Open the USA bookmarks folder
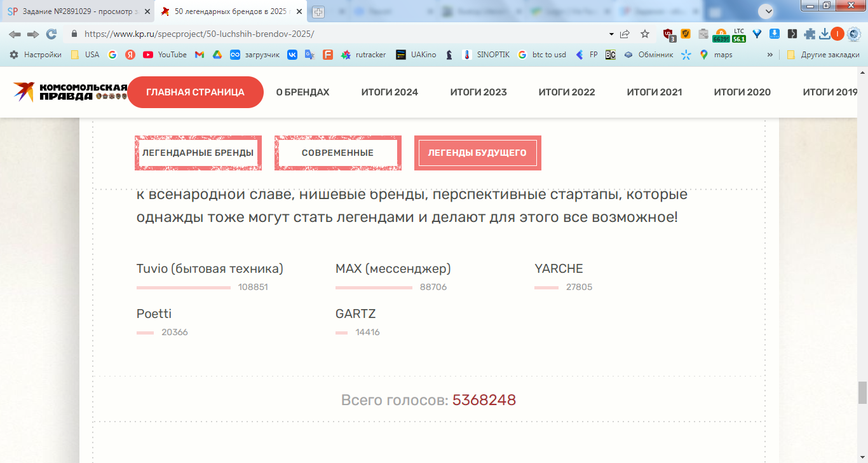 pos(85,55)
